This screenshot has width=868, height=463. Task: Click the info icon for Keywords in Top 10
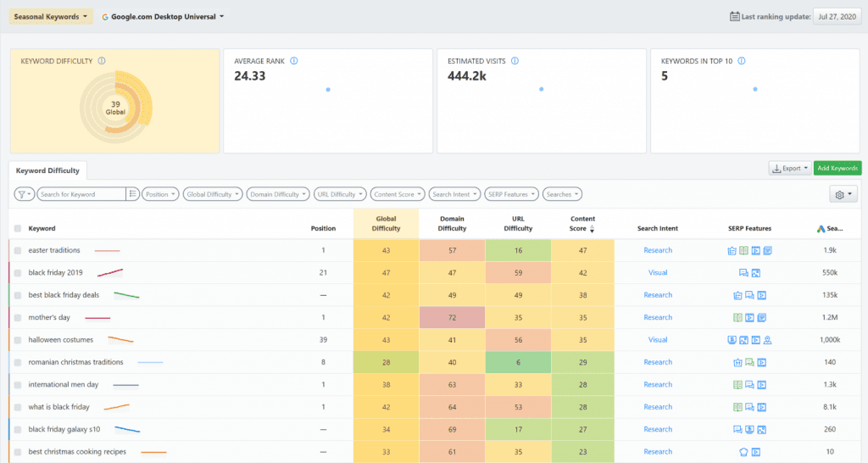(741, 61)
